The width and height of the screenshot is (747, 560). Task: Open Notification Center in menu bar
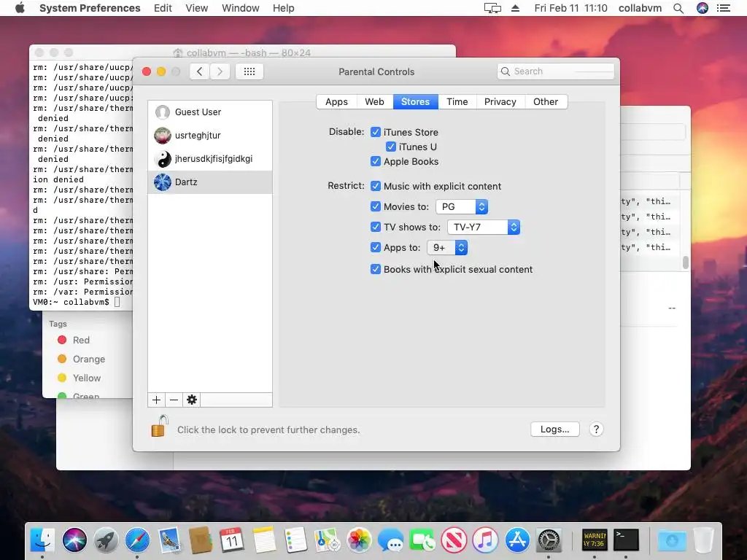pyautogui.click(x=723, y=8)
